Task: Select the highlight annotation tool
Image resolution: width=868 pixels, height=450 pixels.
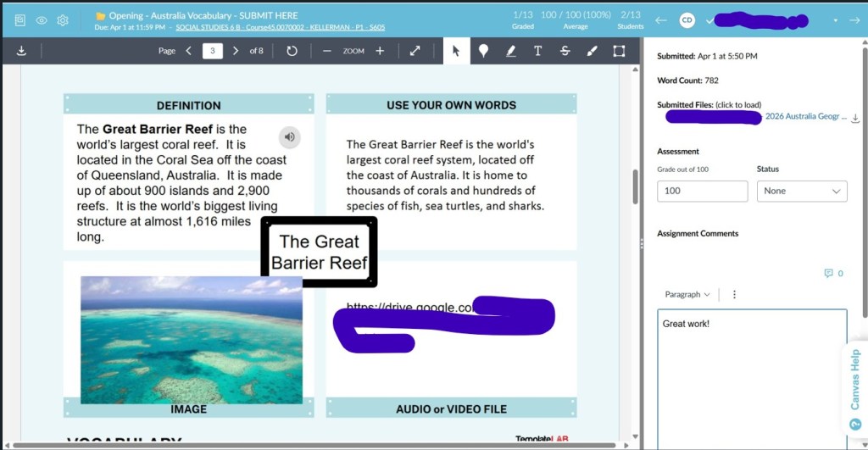Action: click(510, 51)
